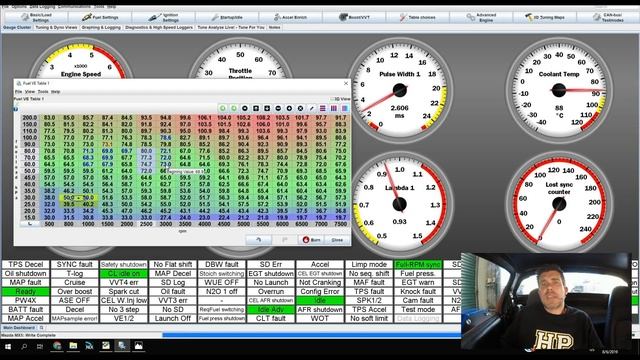Open Diagnostics & High Speed Loggers tab
Viewport: 640px width, 360px height.
coord(159,27)
